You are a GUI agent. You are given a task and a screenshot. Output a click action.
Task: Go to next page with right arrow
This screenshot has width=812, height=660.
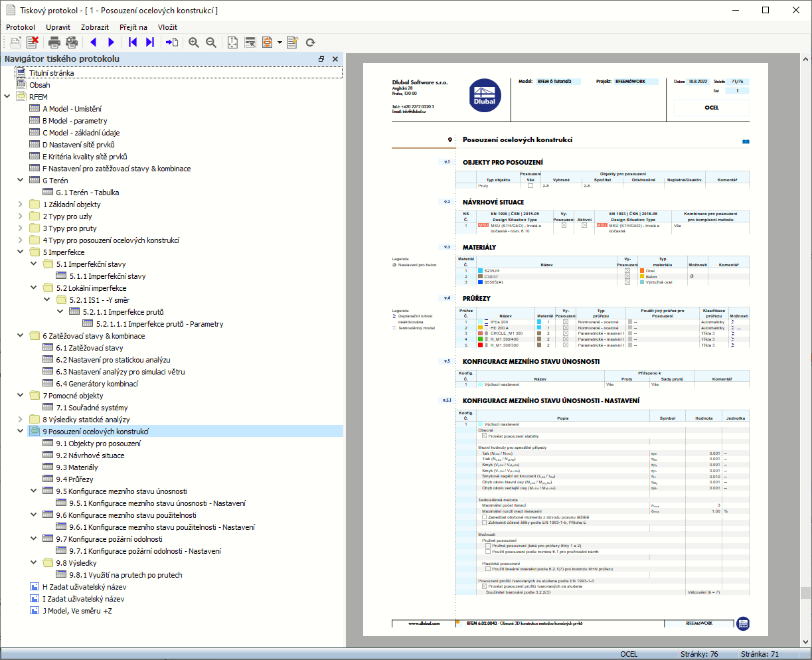click(111, 42)
